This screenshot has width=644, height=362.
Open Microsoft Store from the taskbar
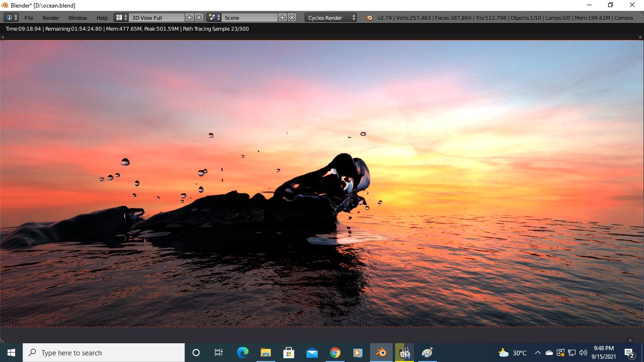coord(289,353)
